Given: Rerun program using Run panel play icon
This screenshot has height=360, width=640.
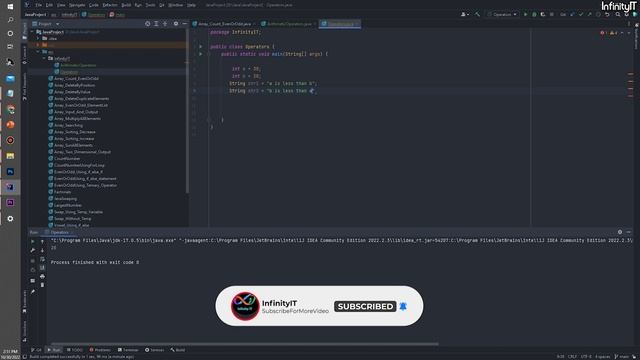Looking at the screenshot, I should coord(33,241).
